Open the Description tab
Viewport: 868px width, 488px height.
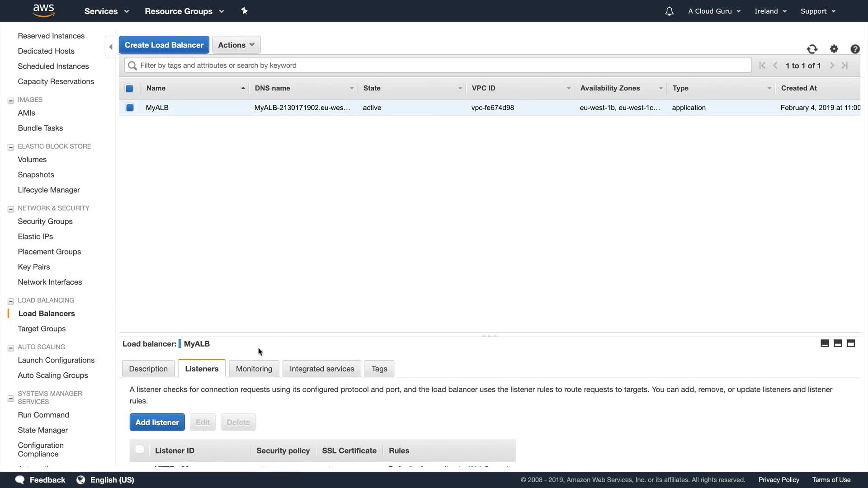point(148,369)
